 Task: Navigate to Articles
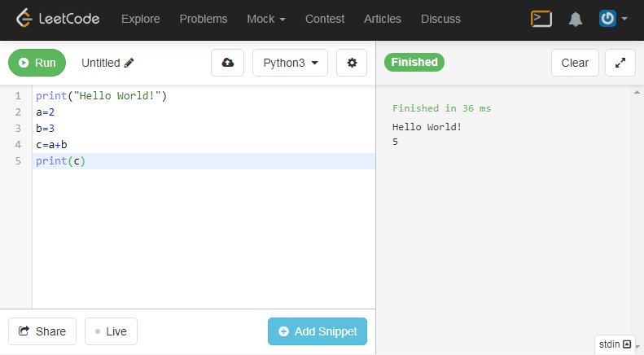383,19
